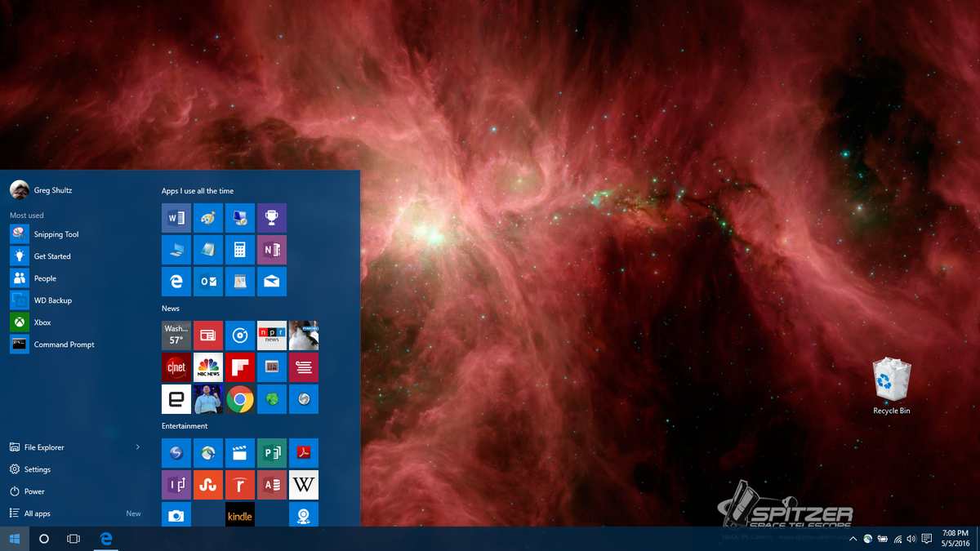The height and width of the screenshot is (551, 980).
Task: Expand the All apps list
Action: 38,513
